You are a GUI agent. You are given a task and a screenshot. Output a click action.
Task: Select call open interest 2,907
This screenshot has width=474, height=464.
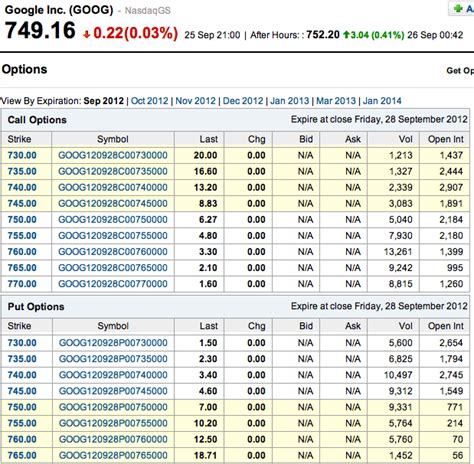click(x=451, y=187)
